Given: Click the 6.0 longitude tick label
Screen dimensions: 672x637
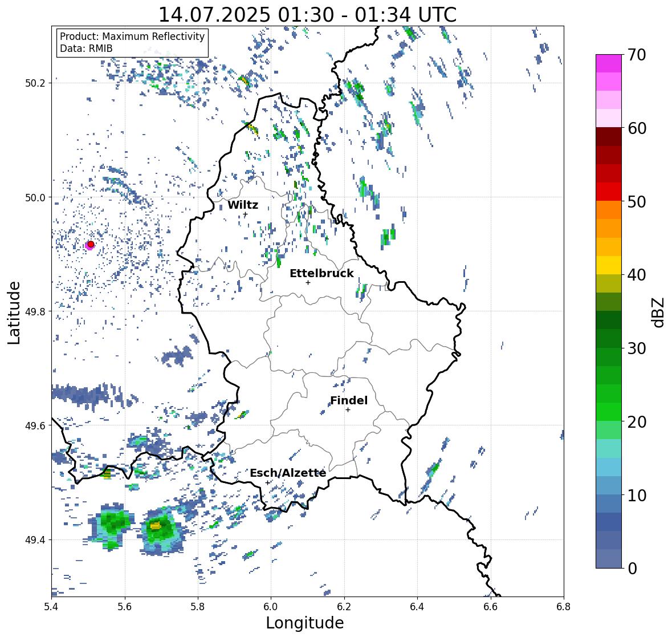Looking at the screenshot, I should [x=271, y=607].
